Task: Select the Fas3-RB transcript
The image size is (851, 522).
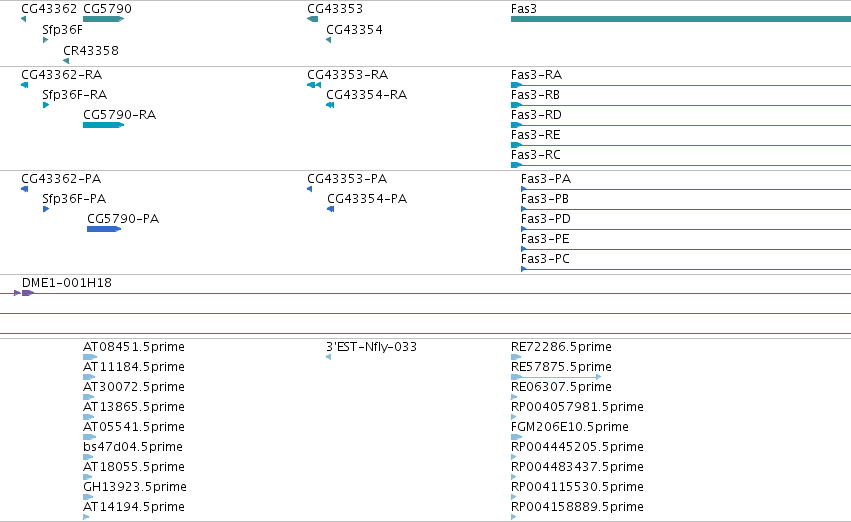Action: point(535,94)
